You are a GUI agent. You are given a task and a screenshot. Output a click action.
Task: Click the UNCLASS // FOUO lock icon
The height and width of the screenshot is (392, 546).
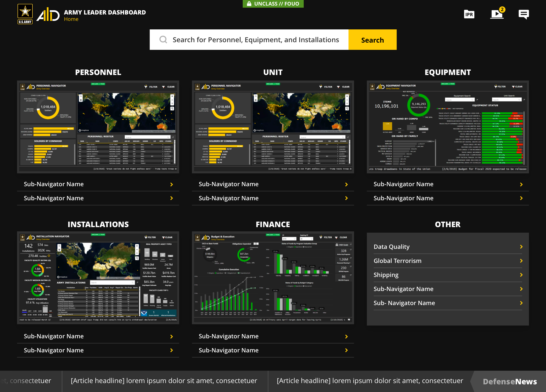(249, 4)
